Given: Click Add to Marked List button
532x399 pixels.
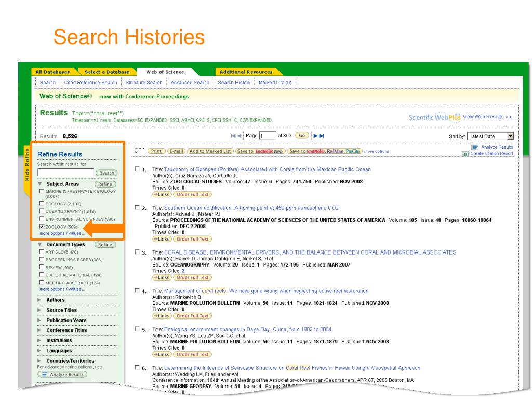Looking at the screenshot, I should [x=210, y=151].
